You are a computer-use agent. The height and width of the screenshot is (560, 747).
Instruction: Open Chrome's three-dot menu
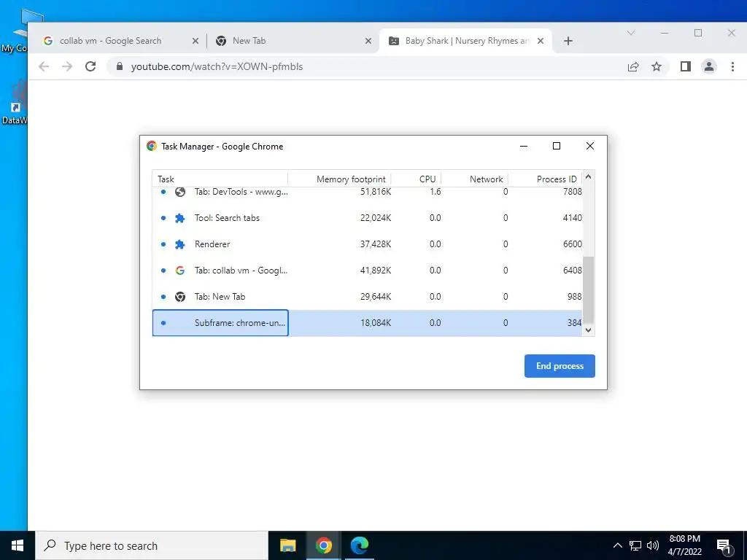click(x=732, y=66)
